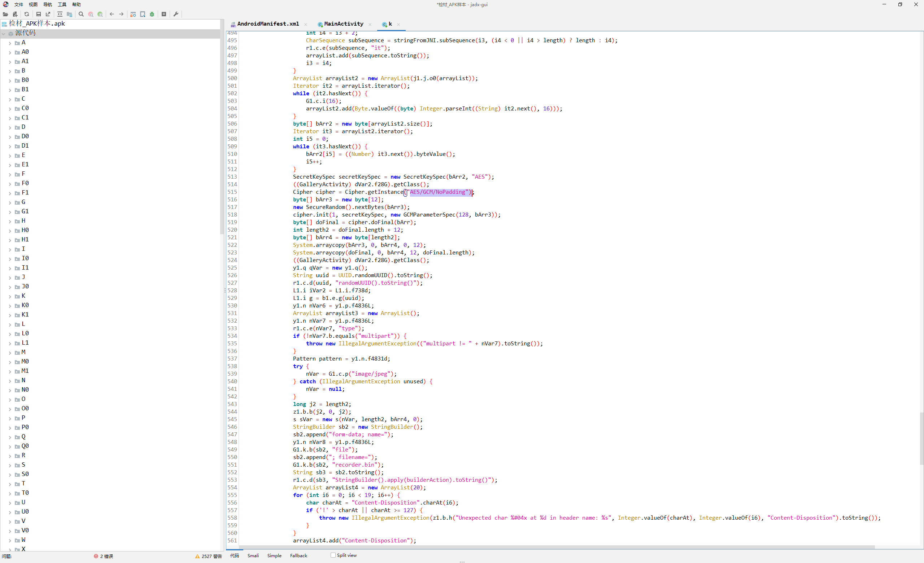Click the export project toolbar icon

coord(48,14)
